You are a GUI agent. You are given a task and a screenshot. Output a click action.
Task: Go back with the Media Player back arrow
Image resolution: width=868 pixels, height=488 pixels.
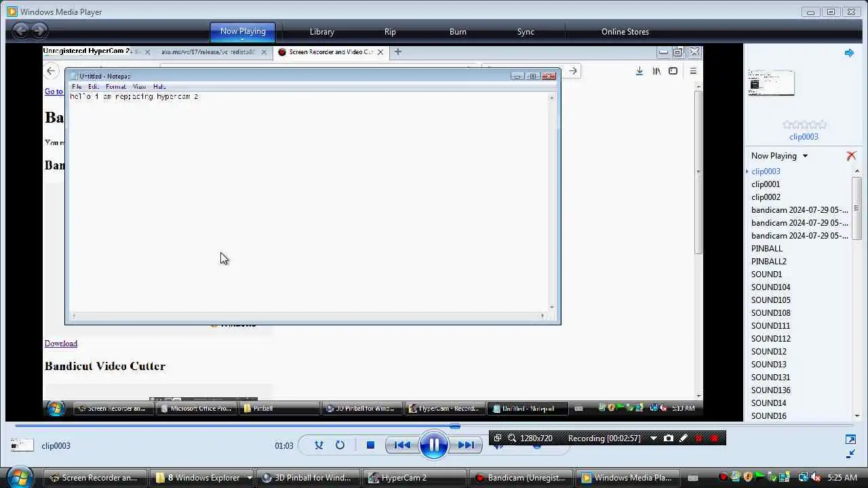(x=20, y=30)
